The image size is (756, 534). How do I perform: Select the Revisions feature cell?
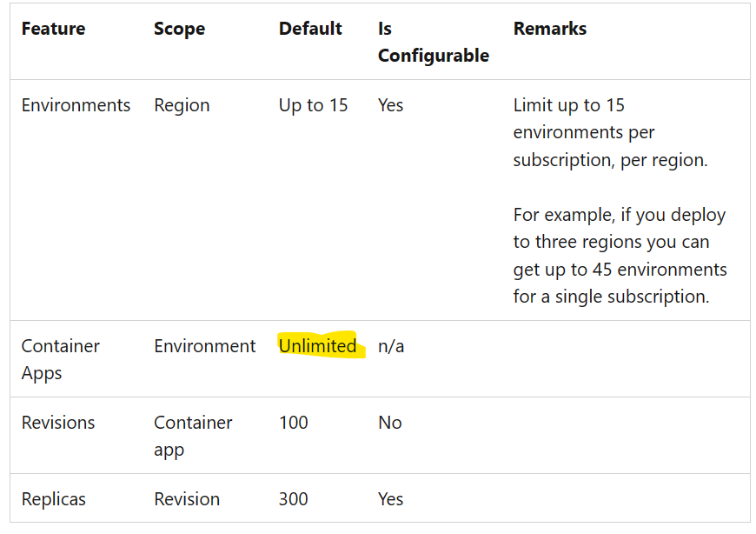(58, 423)
